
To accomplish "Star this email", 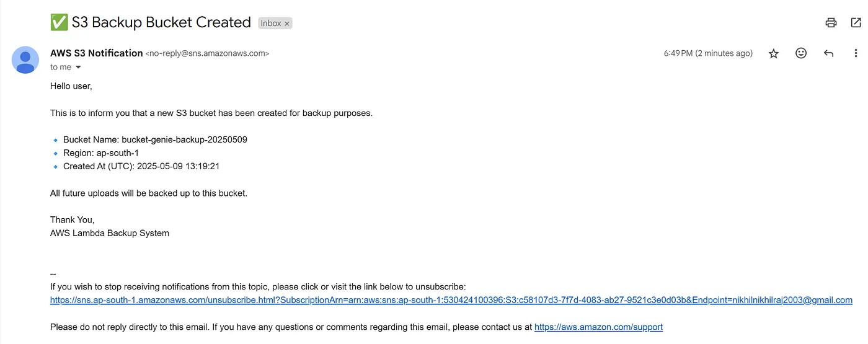I will (x=773, y=53).
